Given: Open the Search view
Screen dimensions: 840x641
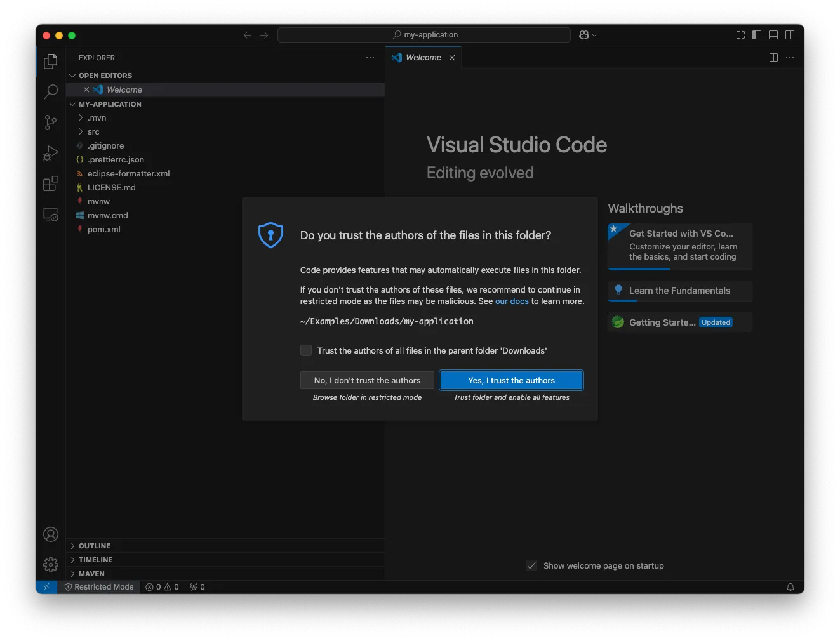Looking at the screenshot, I should click(x=50, y=92).
